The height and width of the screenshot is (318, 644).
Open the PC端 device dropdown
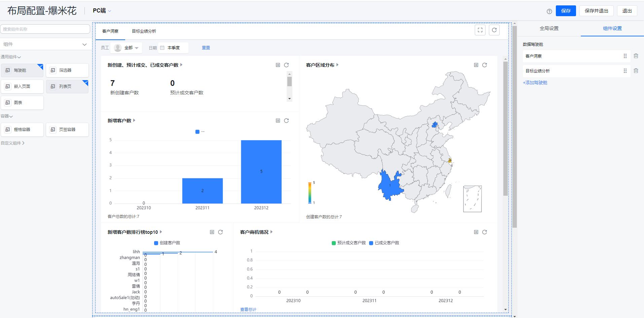tap(102, 11)
